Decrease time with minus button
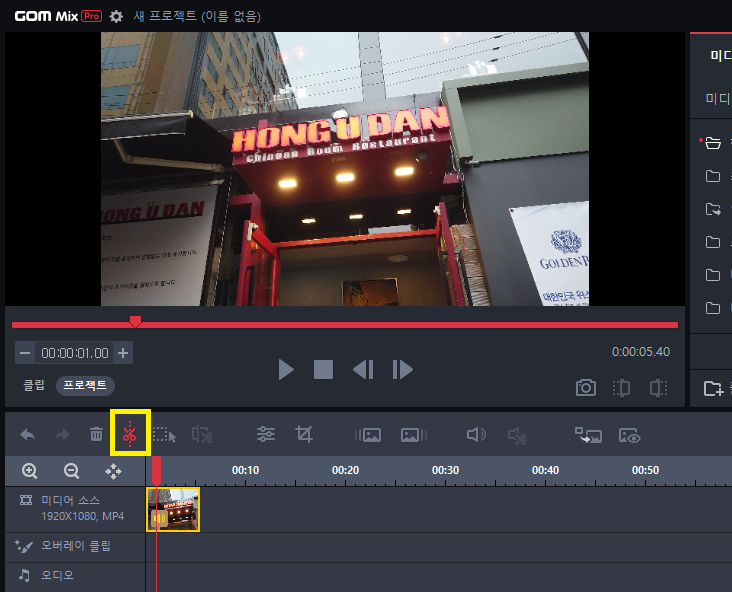 25,353
